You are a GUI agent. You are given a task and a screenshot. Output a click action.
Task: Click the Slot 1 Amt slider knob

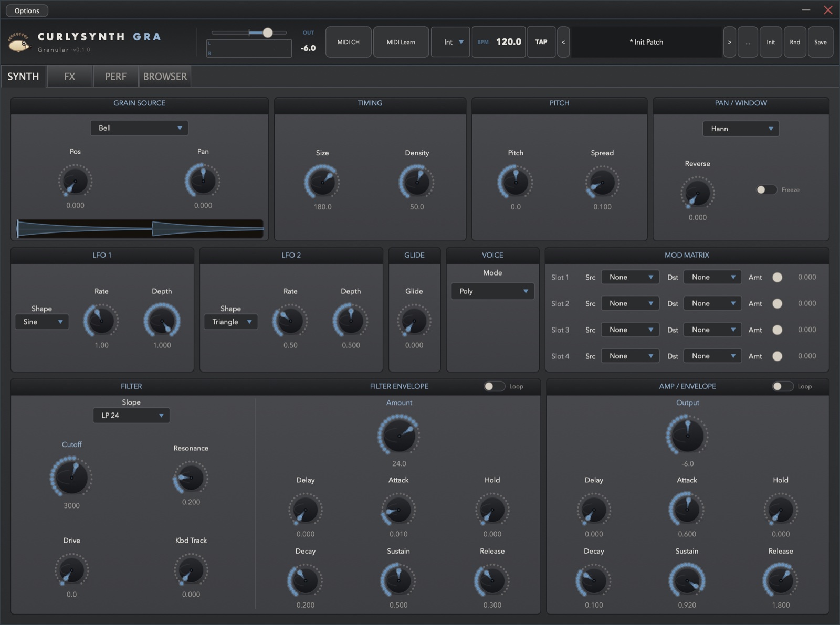tap(778, 277)
